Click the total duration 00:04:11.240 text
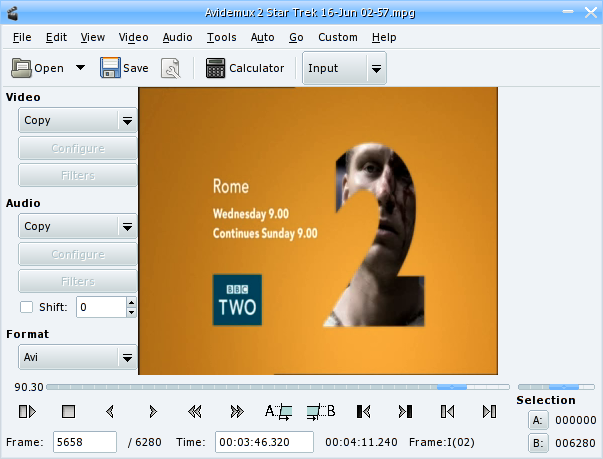 point(361,442)
